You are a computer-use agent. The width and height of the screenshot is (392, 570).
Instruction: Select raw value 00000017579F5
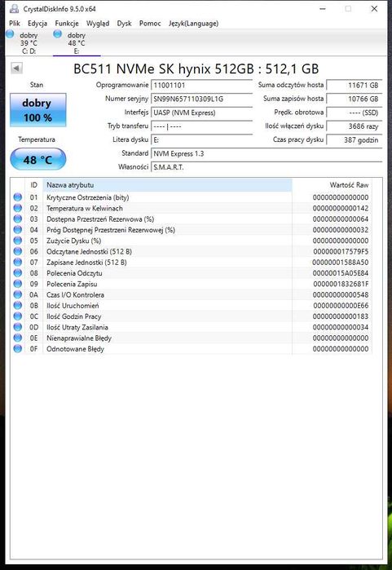click(x=341, y=251)
